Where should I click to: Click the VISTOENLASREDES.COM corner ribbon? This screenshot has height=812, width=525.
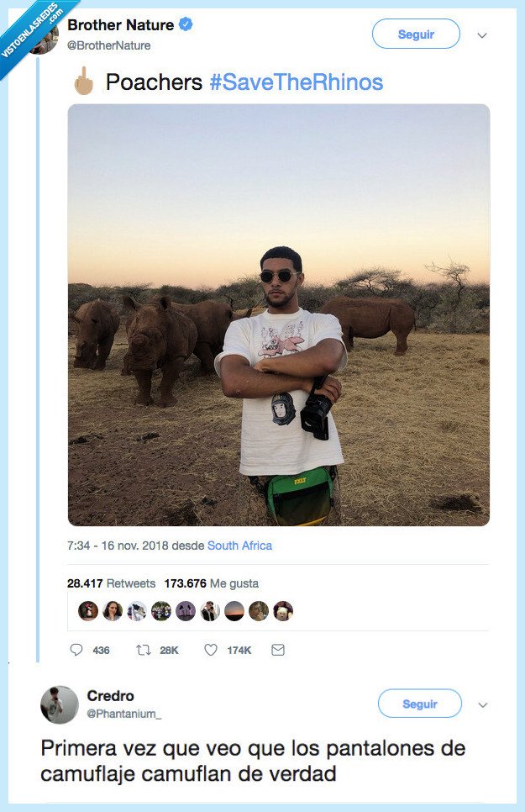pyautogui.click(x=28, y=28)
